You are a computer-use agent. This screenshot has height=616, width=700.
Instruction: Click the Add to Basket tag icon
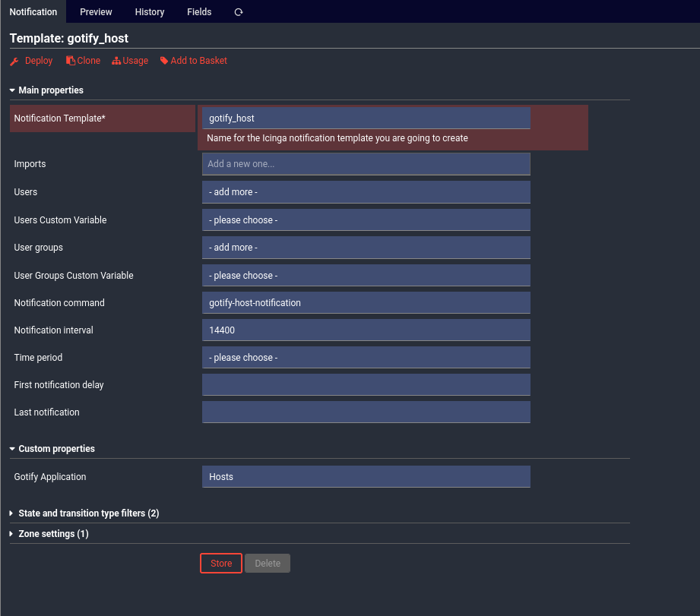click(164, 61)
